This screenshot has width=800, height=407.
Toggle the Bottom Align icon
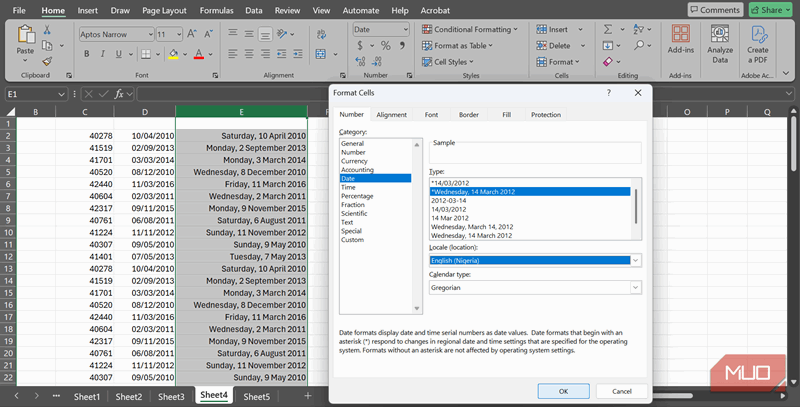click(265, 34)
